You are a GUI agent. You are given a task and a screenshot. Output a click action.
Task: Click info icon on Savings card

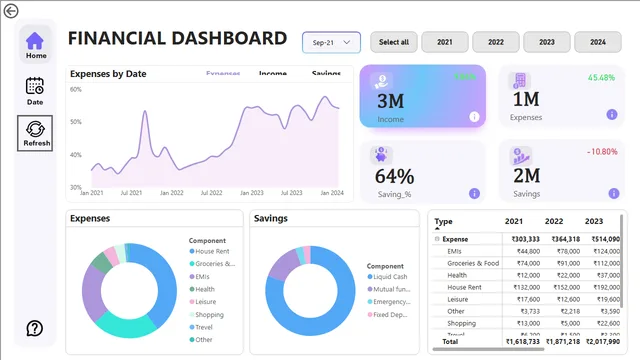(613, 193)
